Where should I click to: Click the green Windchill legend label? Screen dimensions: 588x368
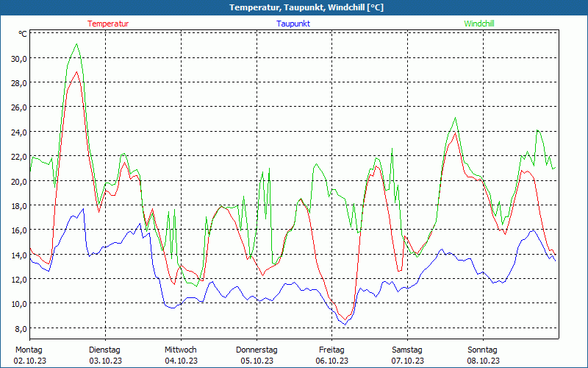coord(479,24)
